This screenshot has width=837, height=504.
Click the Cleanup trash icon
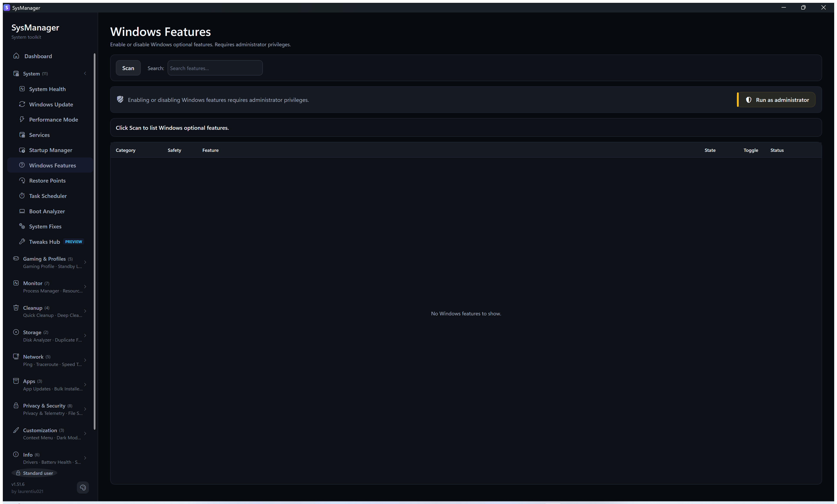[16, 308]
